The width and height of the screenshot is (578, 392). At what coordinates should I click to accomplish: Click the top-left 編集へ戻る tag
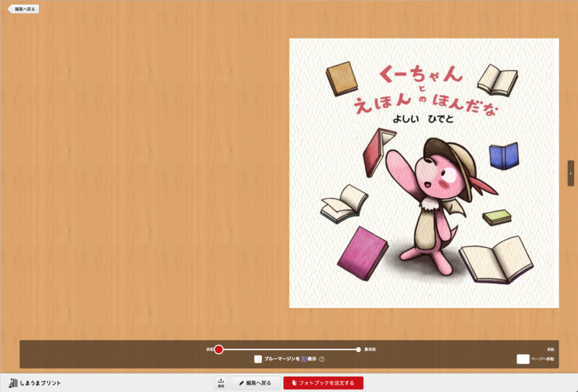click(24, 9)
